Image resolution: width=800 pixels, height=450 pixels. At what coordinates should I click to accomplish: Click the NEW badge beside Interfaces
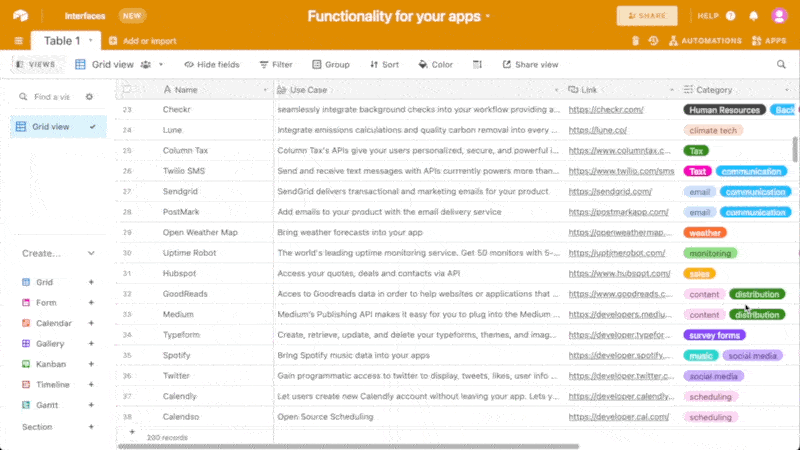click(132, 16)
